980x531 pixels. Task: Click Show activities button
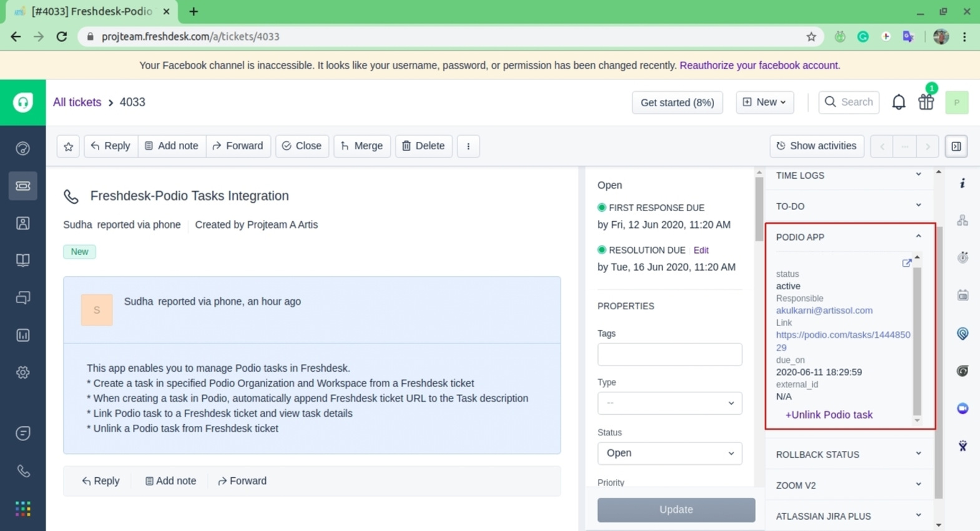tap(816, 146)
